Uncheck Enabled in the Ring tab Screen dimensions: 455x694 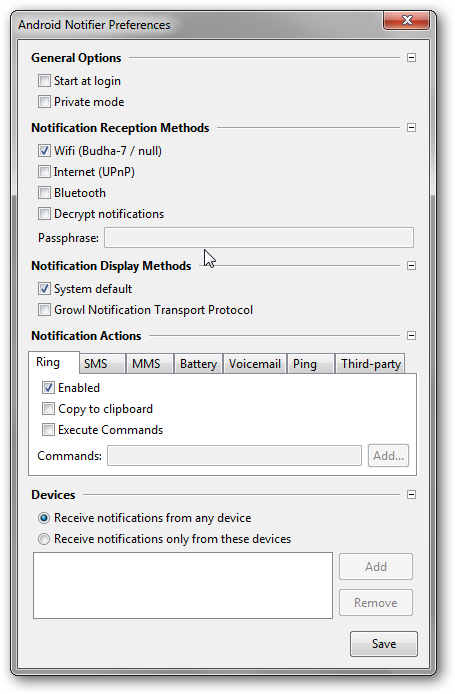[x=48, y=388]
